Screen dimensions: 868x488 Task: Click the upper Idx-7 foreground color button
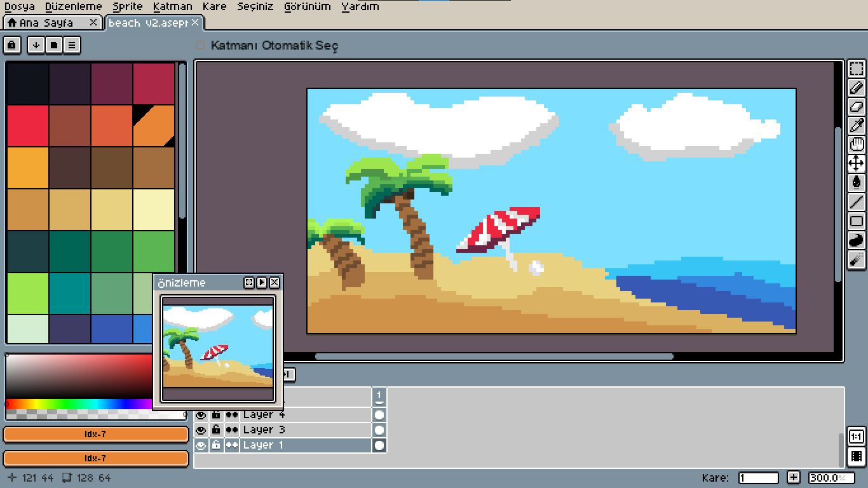point(96,435)
